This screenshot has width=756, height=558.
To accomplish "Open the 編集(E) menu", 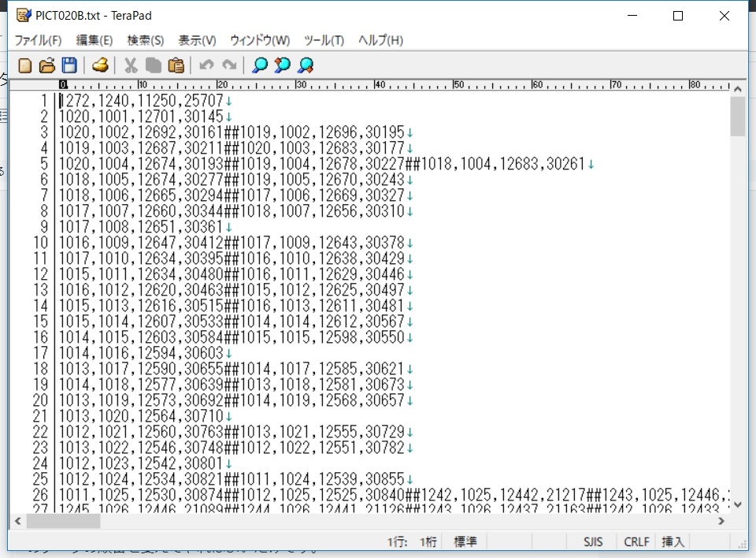I will [x=94, y=40].
